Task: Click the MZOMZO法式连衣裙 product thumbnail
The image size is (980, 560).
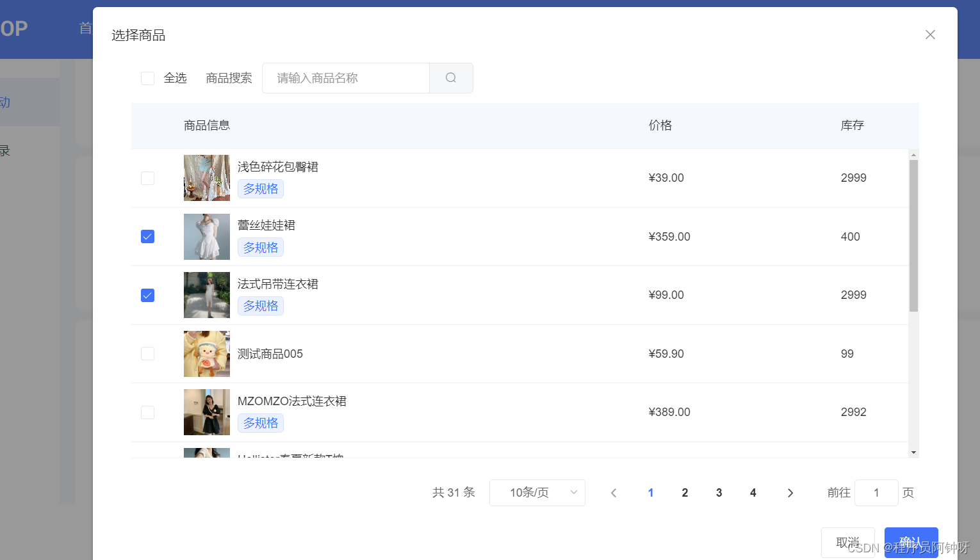Action: [207, 412]
